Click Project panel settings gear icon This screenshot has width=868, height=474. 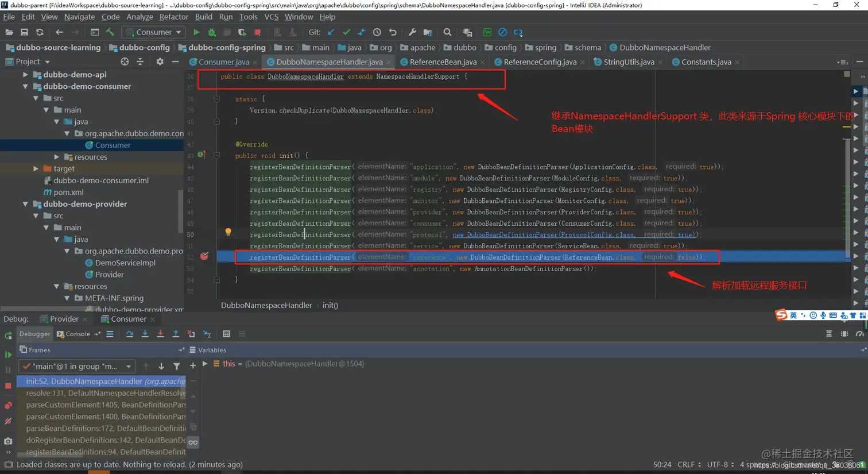pos(160,61)
